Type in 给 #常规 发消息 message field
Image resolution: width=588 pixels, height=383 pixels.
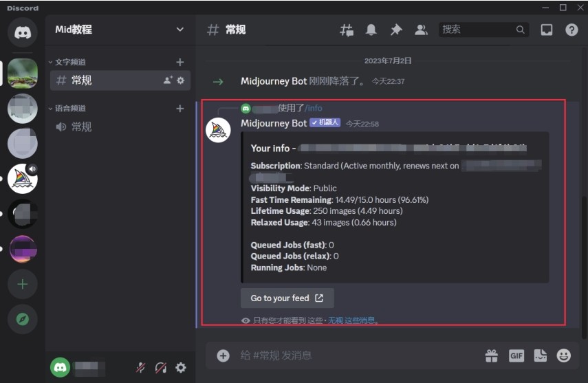[x=356, y=355]
